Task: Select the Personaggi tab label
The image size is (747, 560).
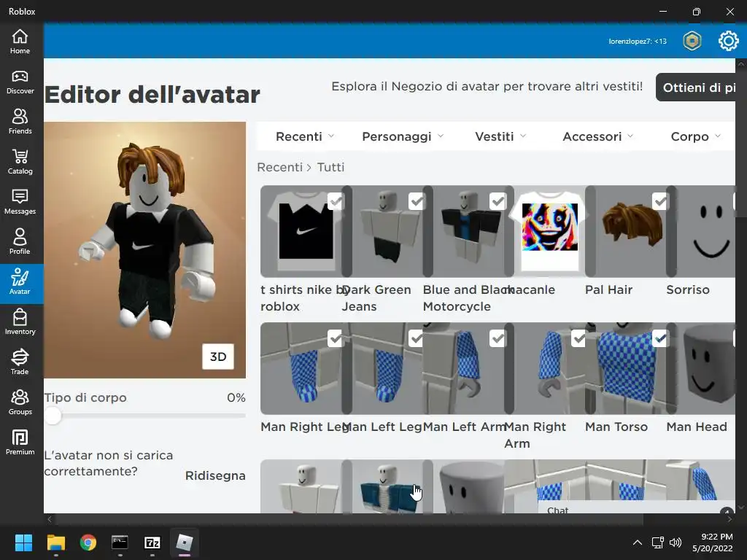Action: [396, 136]
